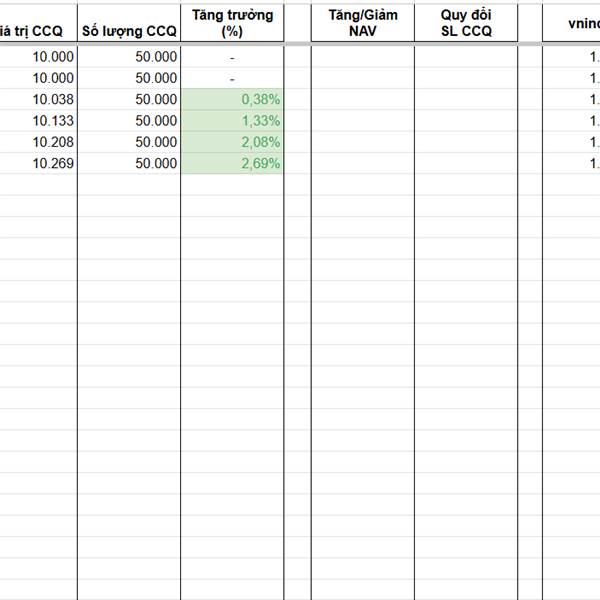This screenshot has width=600, height=600.
Task: Select the green cell showing 0,38%
Action: click(232, 99)
